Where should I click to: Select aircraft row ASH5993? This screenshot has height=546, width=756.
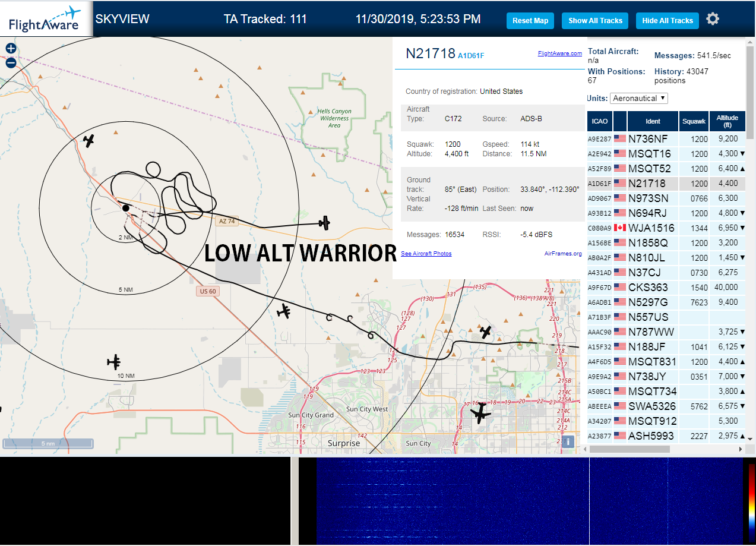(x=666, y=435)
